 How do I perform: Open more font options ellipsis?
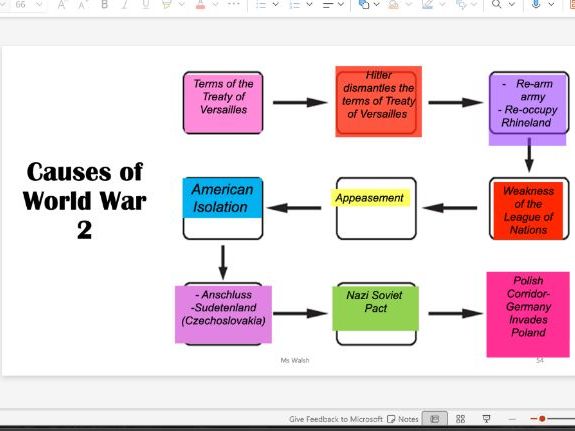coord(234,4)
